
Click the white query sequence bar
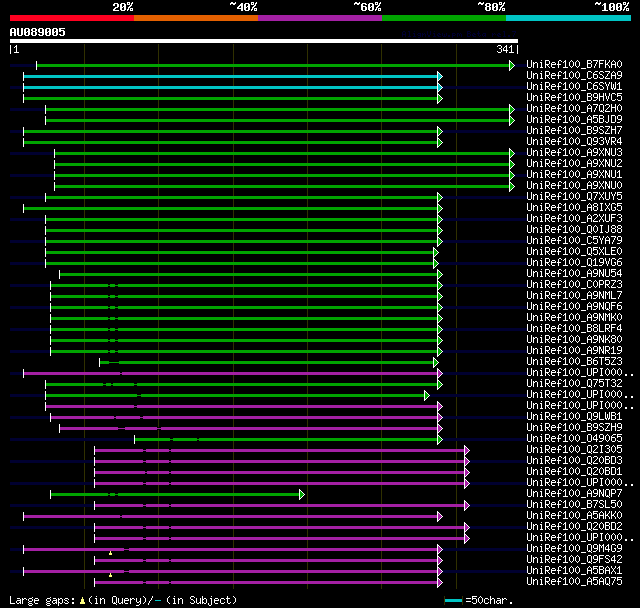264,41
